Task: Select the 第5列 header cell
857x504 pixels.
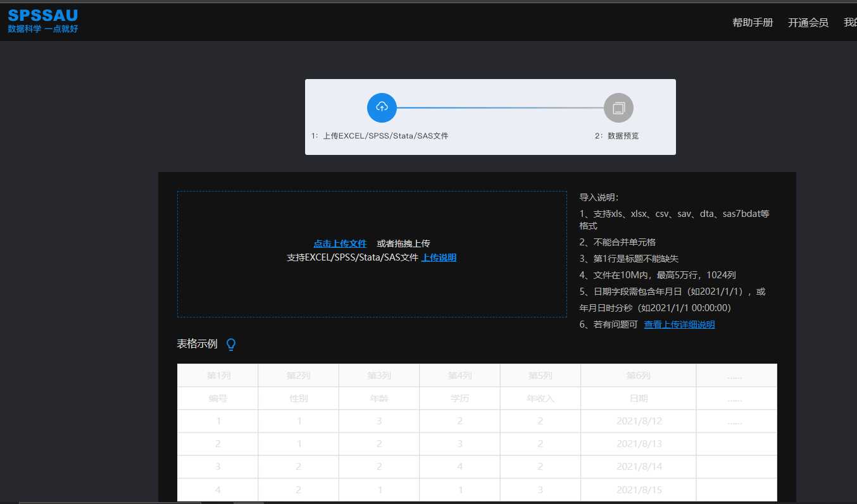Action: click(x=541, y=375)
